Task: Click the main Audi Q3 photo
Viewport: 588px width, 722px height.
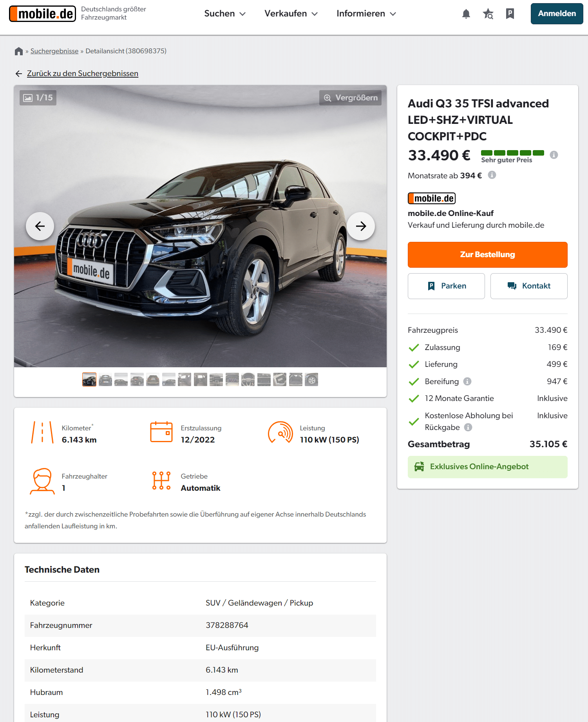Action: click(200, 226)
